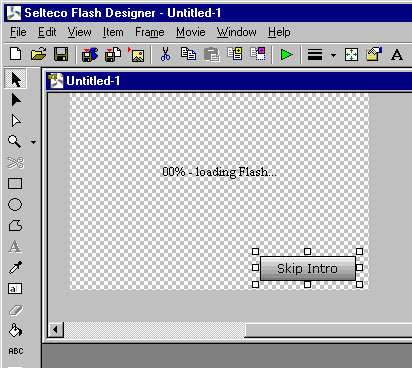The height and width of the screenshot is (368, 412).
Task: Save the project with the floppy icon
Action: (x=61, y=54)
